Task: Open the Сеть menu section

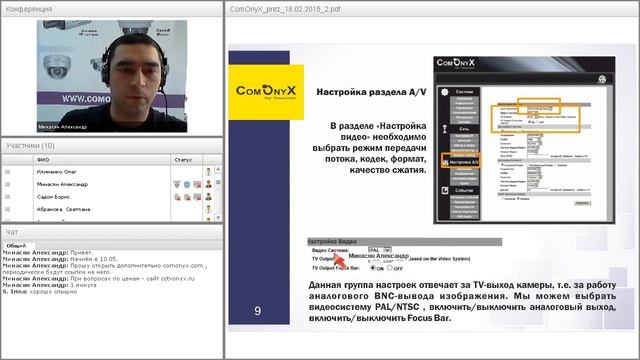Action: click(x=464, y=129)
